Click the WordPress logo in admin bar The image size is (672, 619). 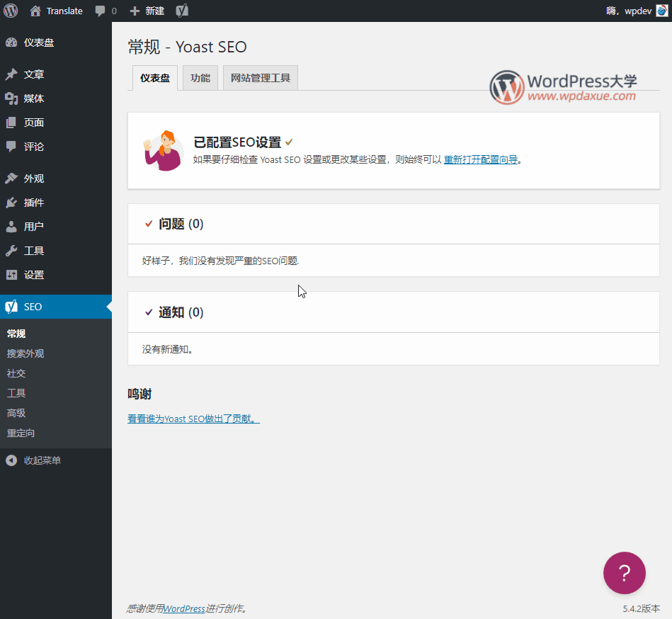11,11
